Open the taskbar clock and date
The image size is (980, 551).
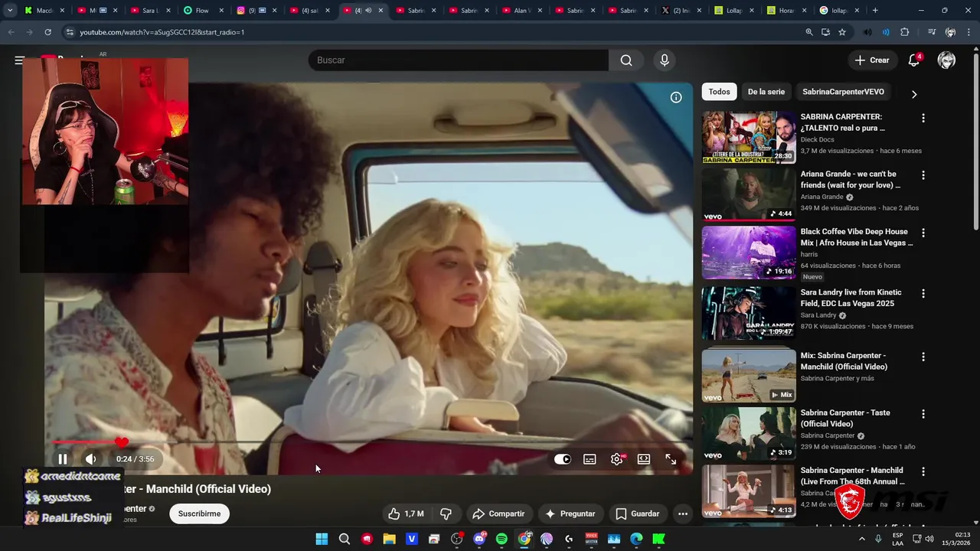(x=955, y=539)
